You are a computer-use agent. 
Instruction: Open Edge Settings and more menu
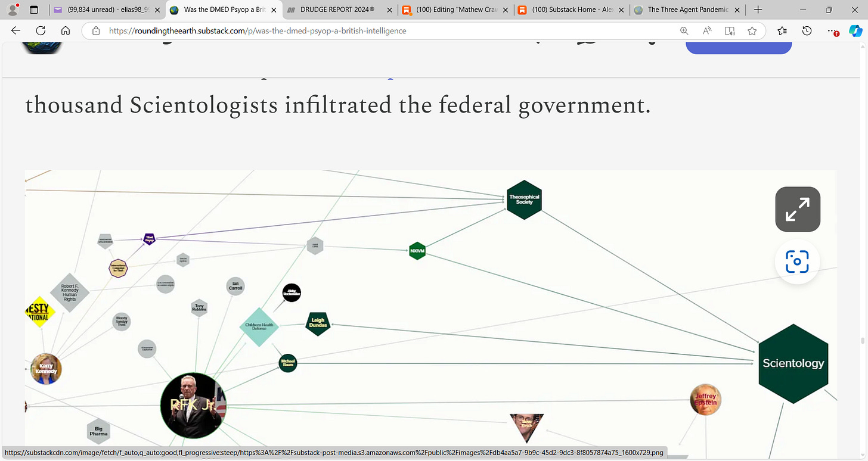(833, 31)
